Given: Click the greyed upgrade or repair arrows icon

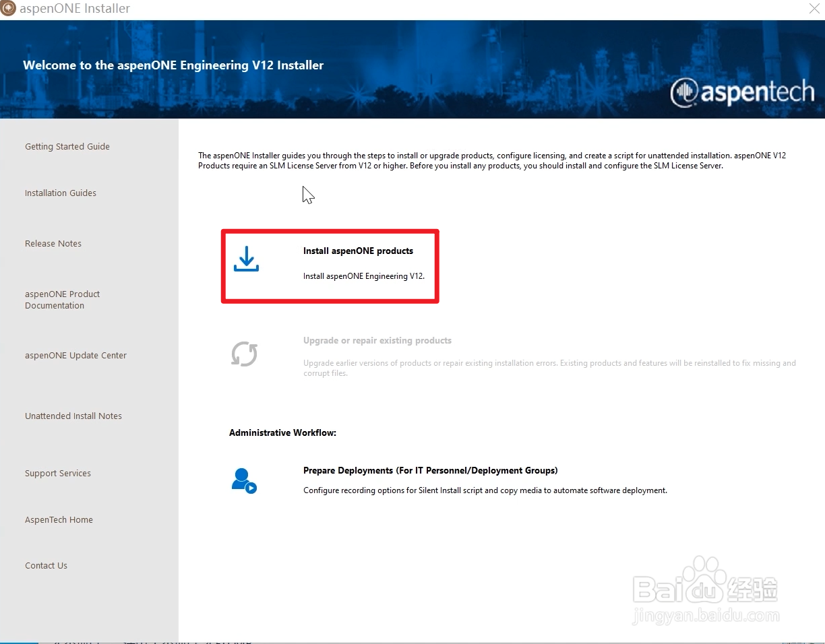Looking at the screenshot, I should point(244,354).
